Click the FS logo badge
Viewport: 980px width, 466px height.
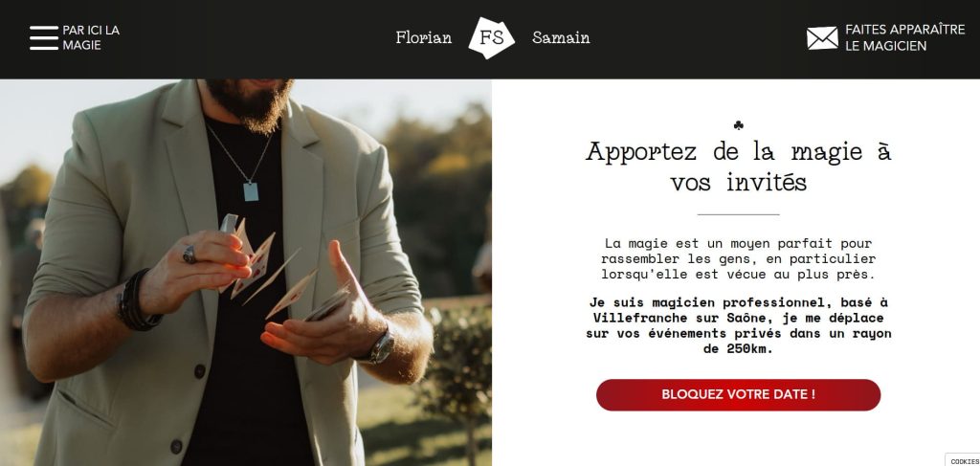click(492, 38)
